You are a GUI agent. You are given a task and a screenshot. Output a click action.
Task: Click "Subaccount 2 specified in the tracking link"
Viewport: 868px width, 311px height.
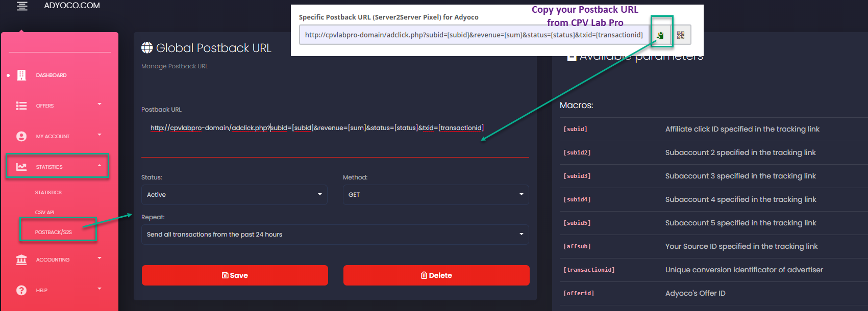tap(740, 152)
